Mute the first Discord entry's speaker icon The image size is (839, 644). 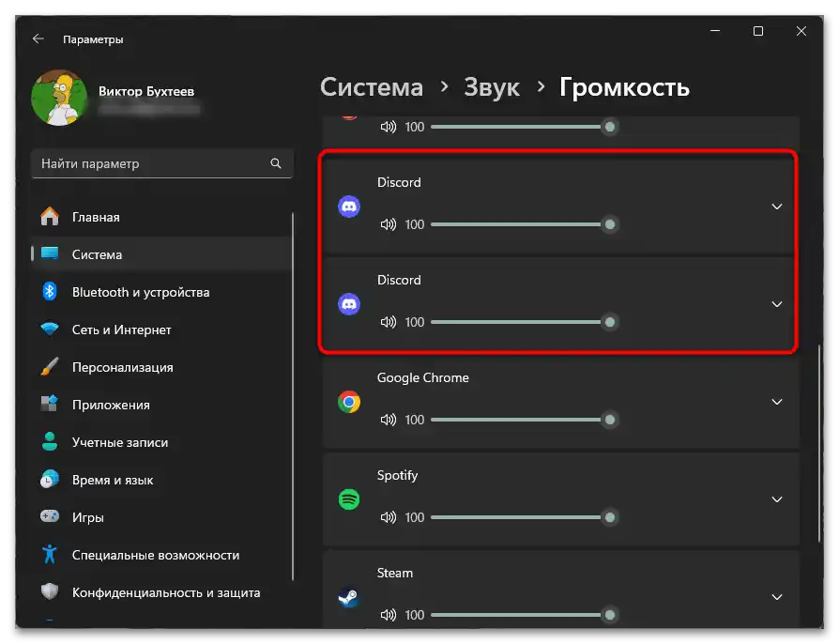388,224
